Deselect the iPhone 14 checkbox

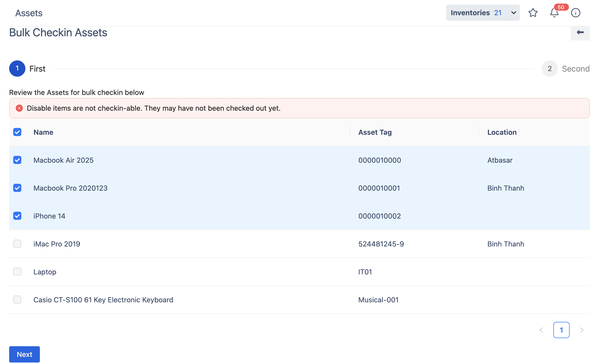coord(17,216)
